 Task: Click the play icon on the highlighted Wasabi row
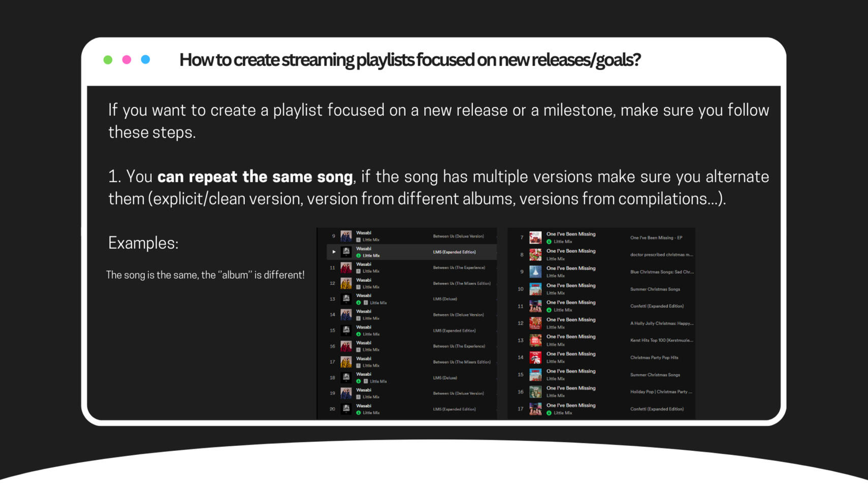[334, 252]
